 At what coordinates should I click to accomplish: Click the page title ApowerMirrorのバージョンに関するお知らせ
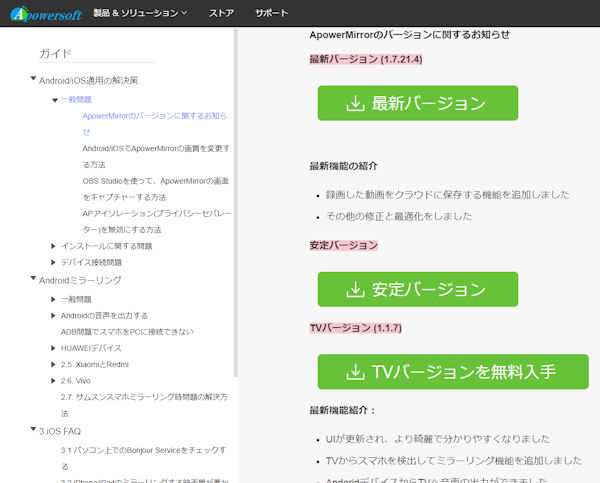click(409, 35)
